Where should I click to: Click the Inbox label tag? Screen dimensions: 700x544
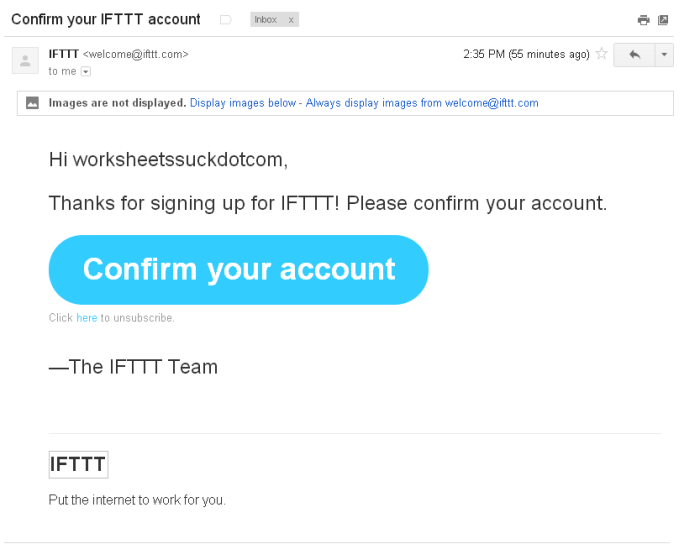click(266, 20)
